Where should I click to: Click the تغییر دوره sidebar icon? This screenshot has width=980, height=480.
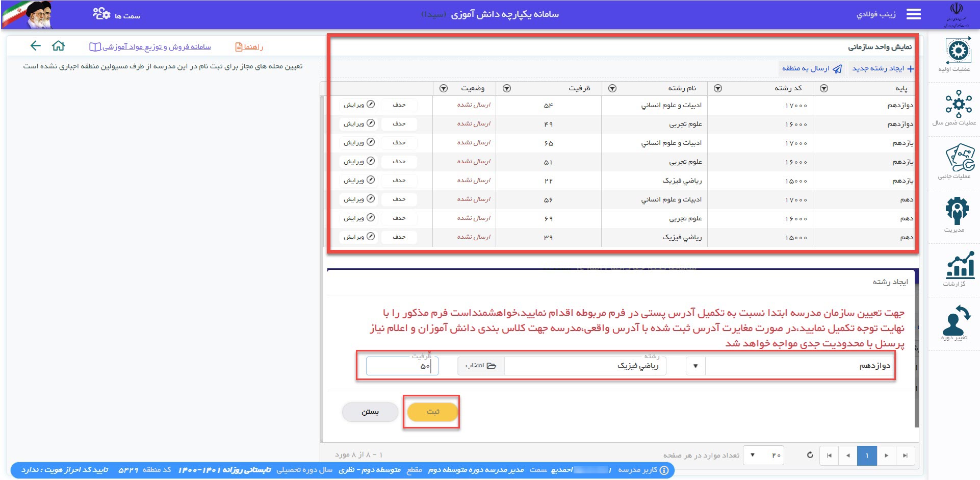957,320
